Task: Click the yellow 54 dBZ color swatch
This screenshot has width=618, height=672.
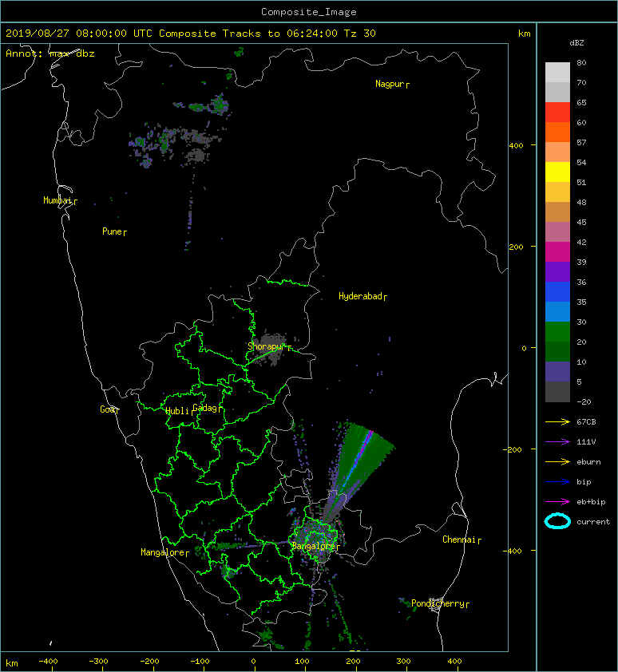Action: coord(557,172)
